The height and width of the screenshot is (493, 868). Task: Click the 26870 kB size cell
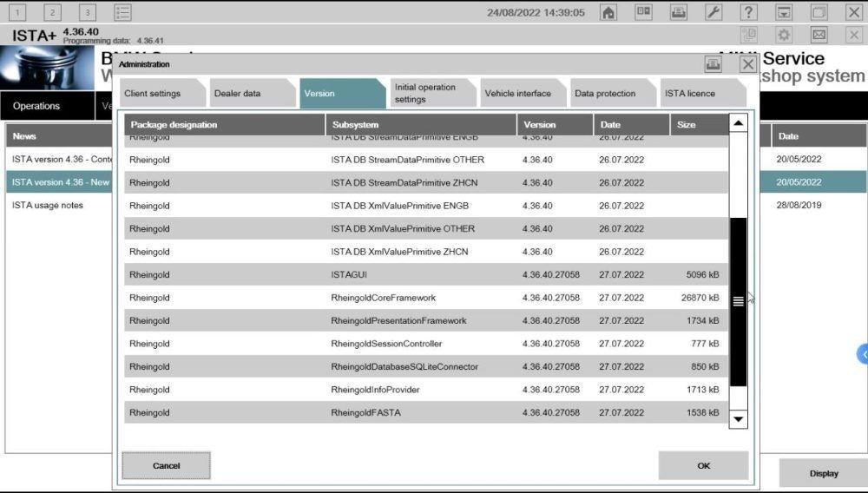pyautogui.click(x=700, y=298)
